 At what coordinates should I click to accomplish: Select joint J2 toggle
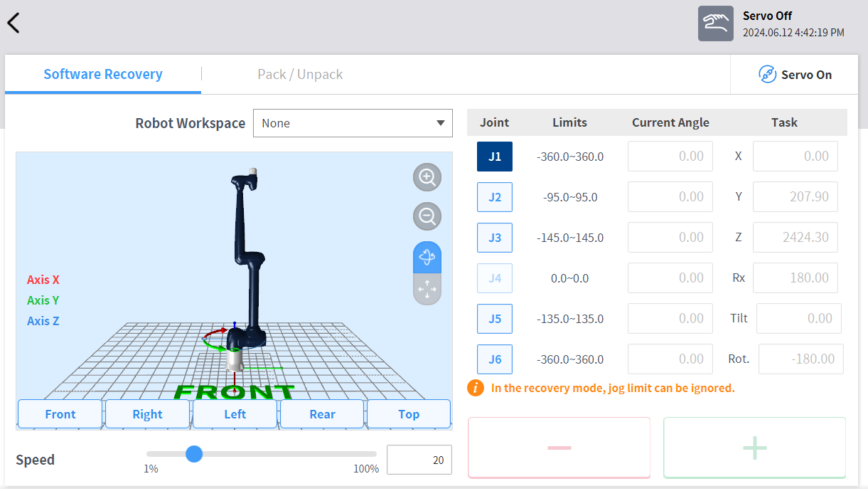pyautogui.click(x=495, y=197)
